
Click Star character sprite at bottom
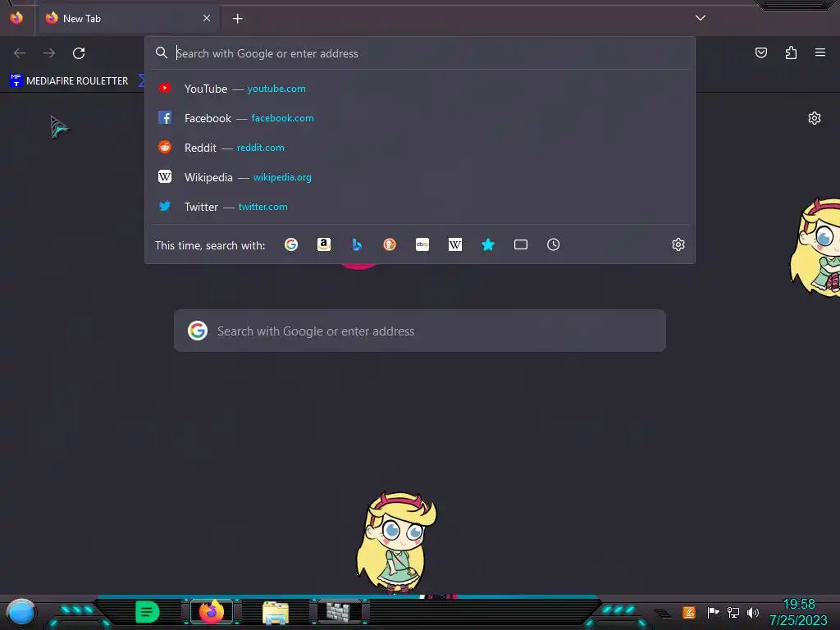(x=397, y=541)
